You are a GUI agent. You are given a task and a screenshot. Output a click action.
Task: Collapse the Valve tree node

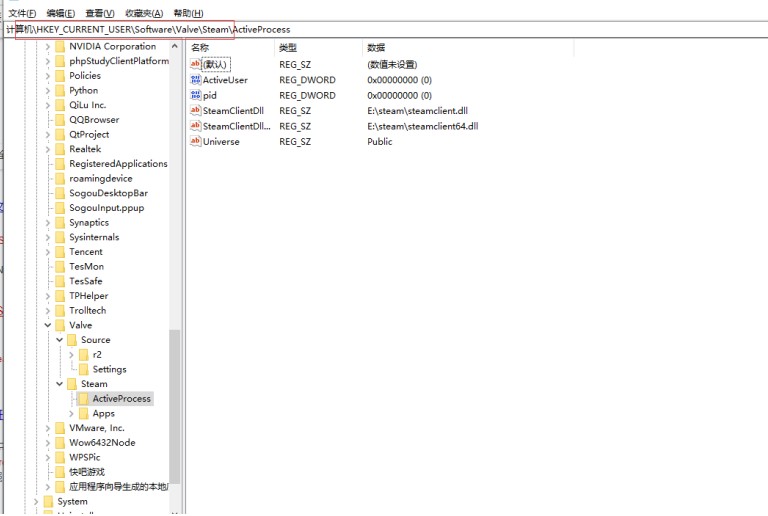(48, 325)
